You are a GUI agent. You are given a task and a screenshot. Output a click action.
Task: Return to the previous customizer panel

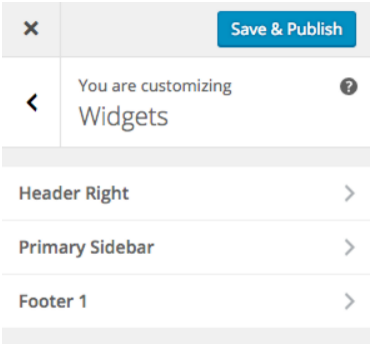[x=32, y=102]
